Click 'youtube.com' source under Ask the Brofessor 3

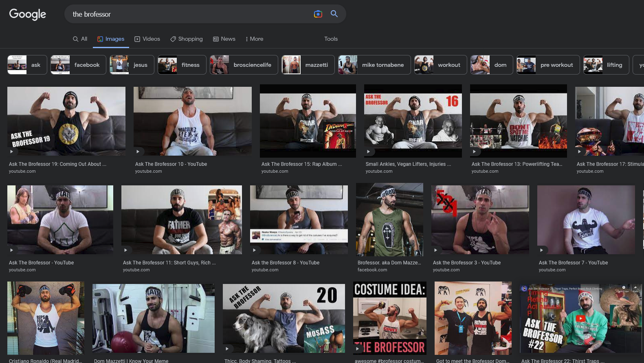click(x=446, y=270)
